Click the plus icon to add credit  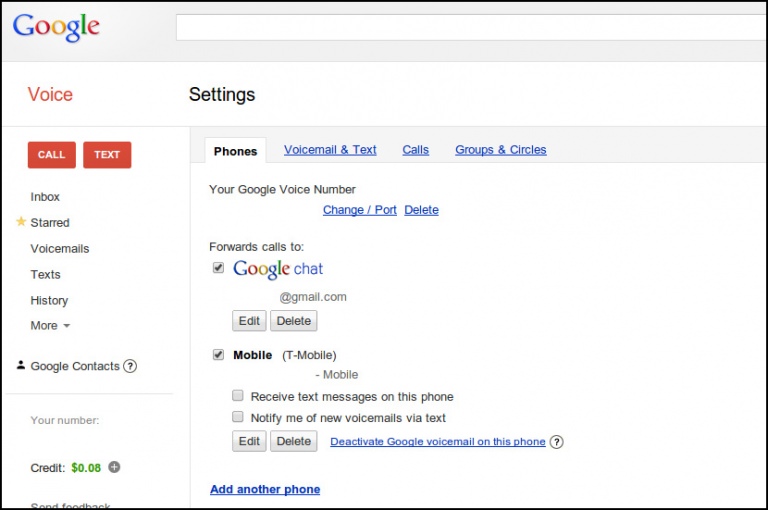coord(114,467)
